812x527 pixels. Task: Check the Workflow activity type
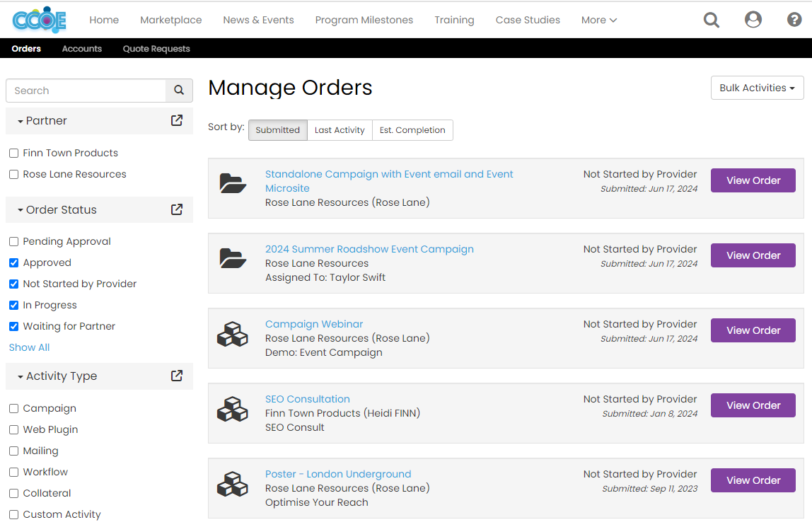[14, 473]
